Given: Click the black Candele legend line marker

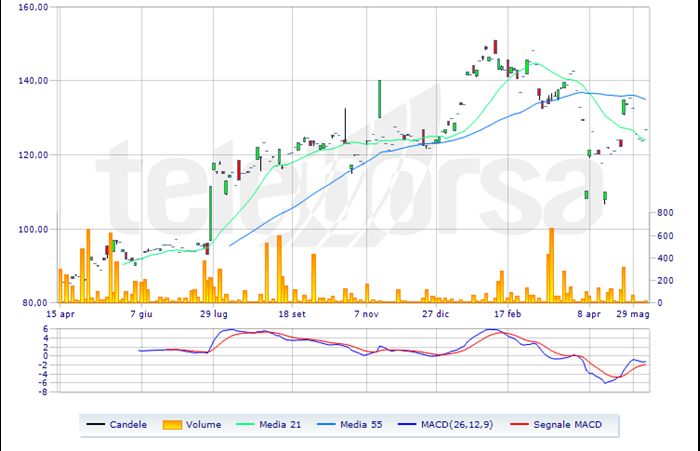Looking at the screenshot, I should click(x=96, y=424).
